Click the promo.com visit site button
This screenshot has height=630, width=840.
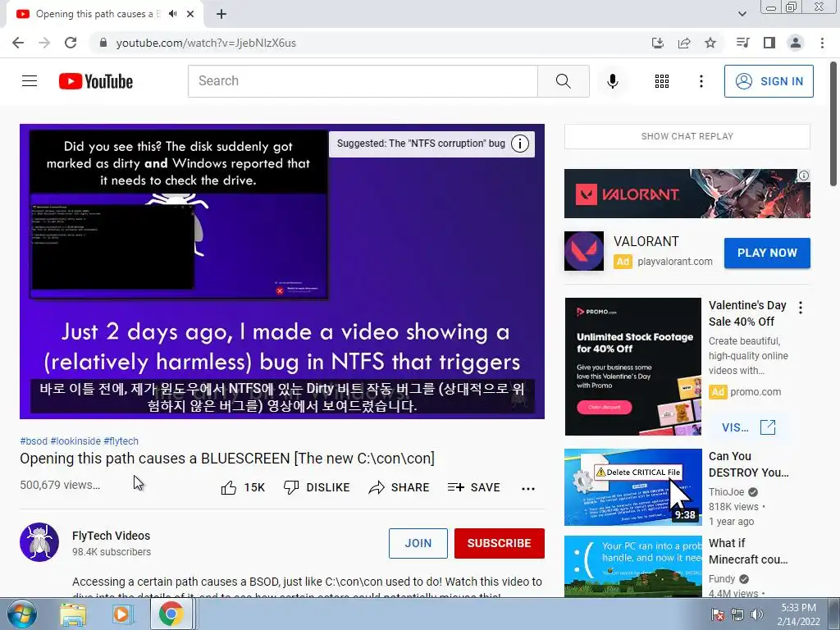click(x=748, y=427)
